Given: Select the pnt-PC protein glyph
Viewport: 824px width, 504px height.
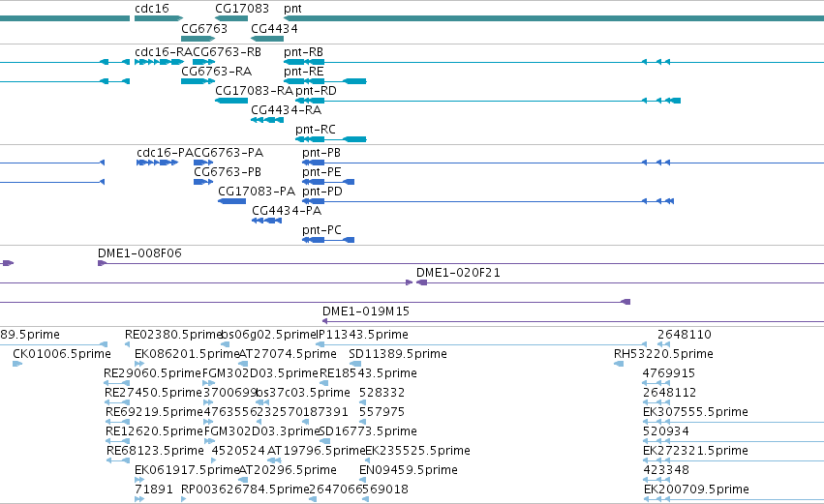Looking at the screenshot, I should (328, 240).
